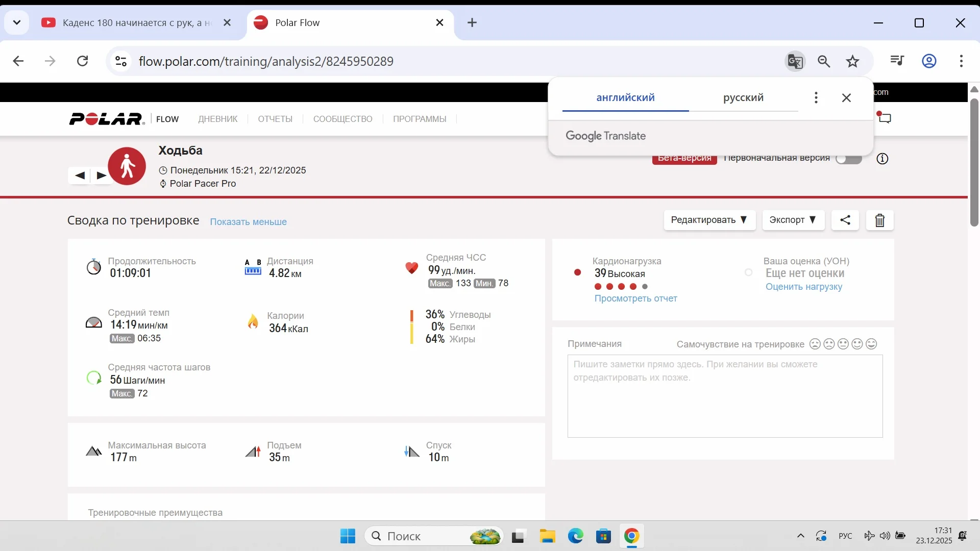Open the Просмотреть отчет link
Screen dimensions: 980x551
coord(635,298)
